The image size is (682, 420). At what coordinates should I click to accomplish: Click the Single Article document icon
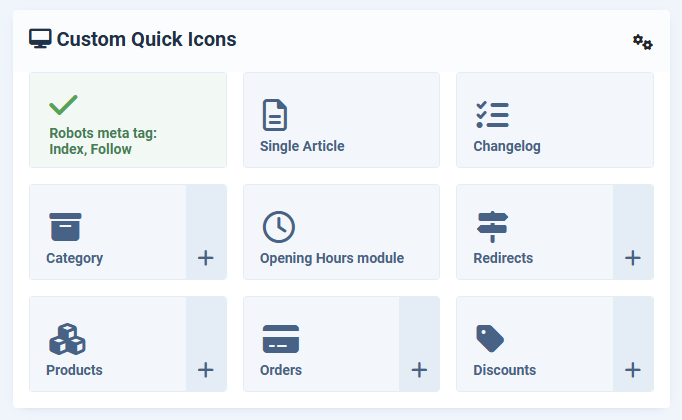pos(275,114)
